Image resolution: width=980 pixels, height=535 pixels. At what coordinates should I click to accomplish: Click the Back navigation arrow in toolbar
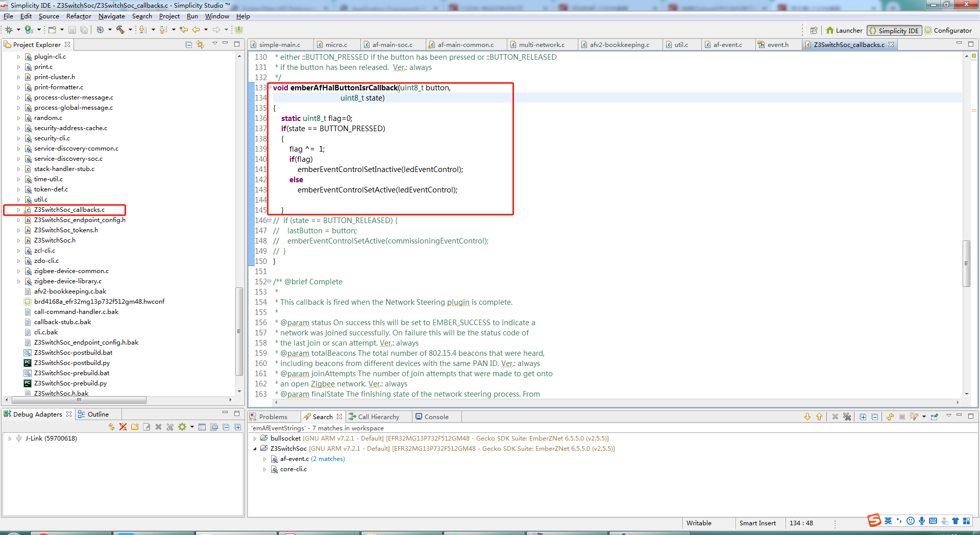(196, 30)
